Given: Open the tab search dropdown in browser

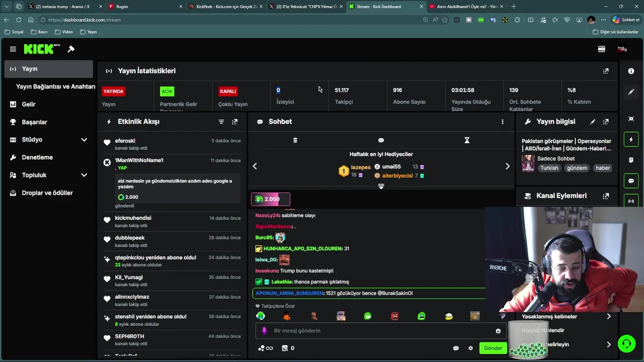Looking at the screenshot, I should (7, 7).
